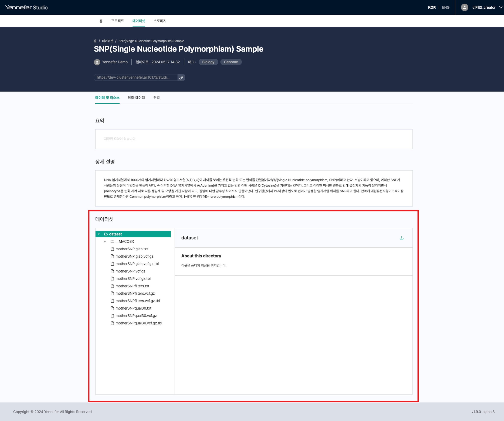Click the Yennefer Demo author avatar

coord(97,62)
